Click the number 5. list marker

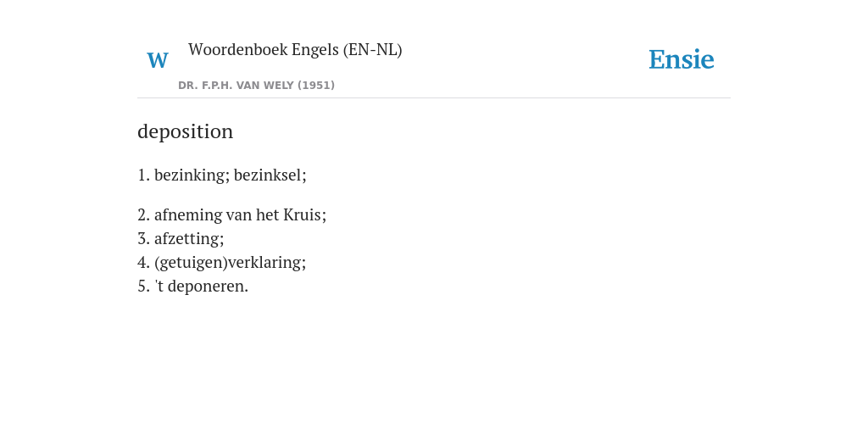[x=144, y=287]
